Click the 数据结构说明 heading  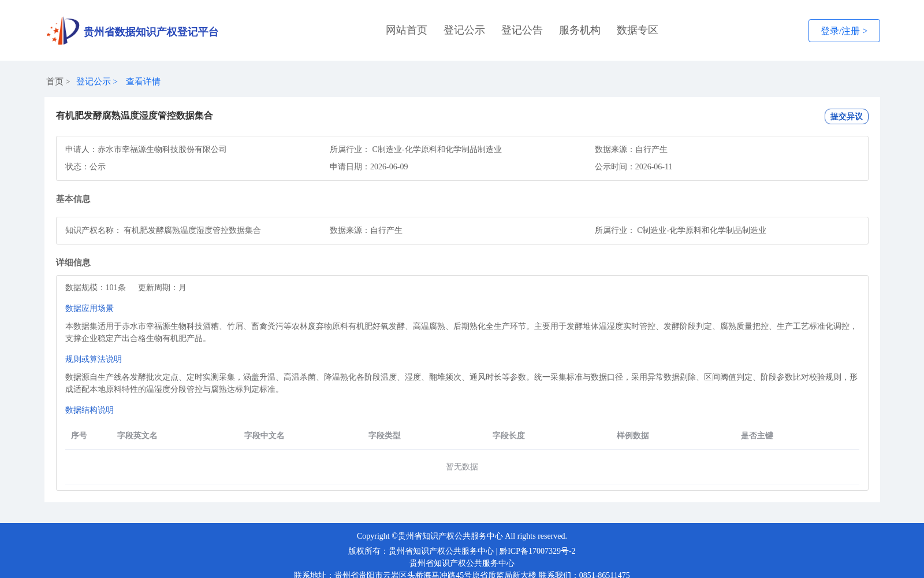[90, 410]
